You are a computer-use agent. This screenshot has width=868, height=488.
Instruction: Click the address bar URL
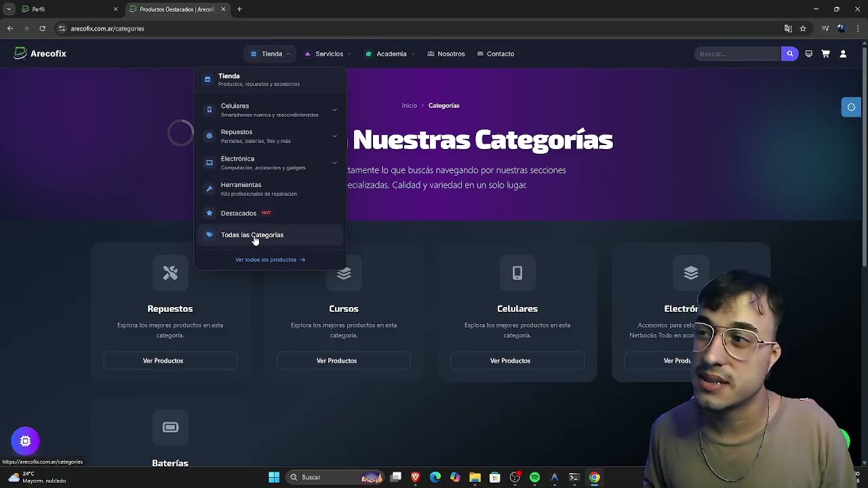[x=107, y=28]
